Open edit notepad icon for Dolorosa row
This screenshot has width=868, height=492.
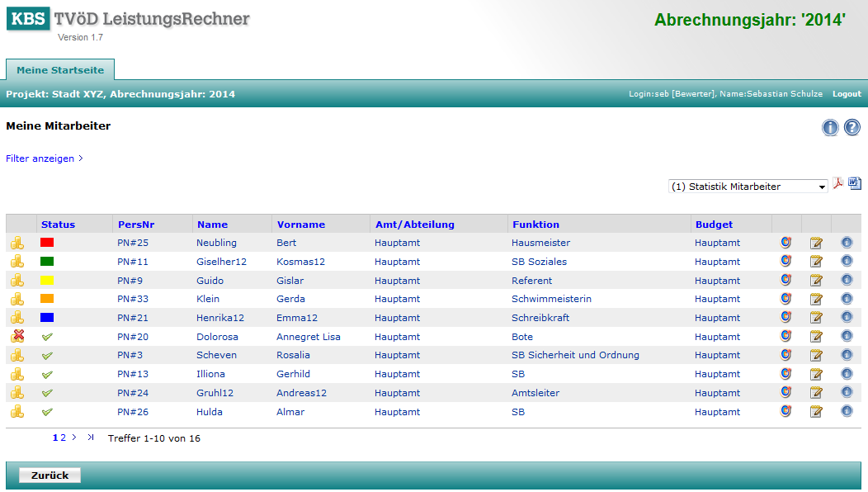(x=816, y=336)
